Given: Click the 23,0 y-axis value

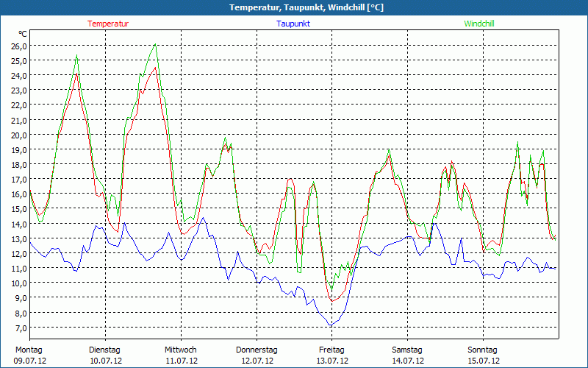Looking at the screenshot, I should [19, 90].
